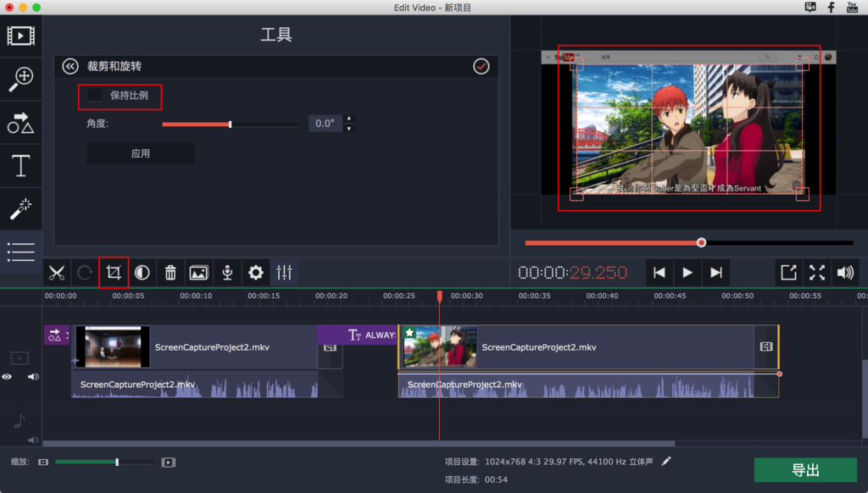Toggle video track visibility eye icon
Viewport: 868px width, 493px height.
tap(8, 377)
